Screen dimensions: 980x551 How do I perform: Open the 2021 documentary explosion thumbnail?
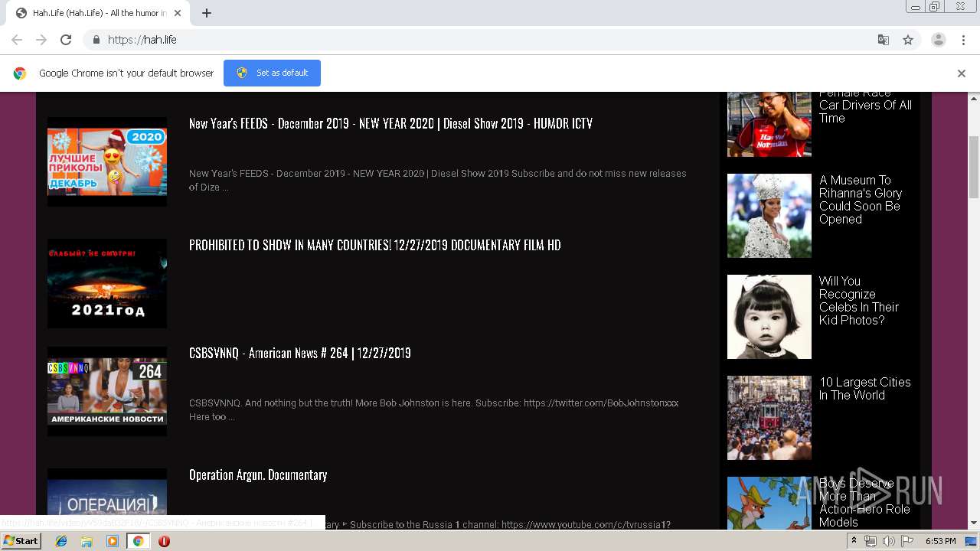pyautogui.click(x=107, y=283)
